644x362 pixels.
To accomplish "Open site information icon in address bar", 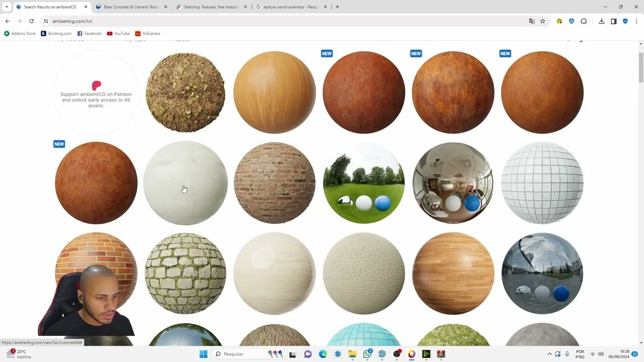I will tap(46, 21).
